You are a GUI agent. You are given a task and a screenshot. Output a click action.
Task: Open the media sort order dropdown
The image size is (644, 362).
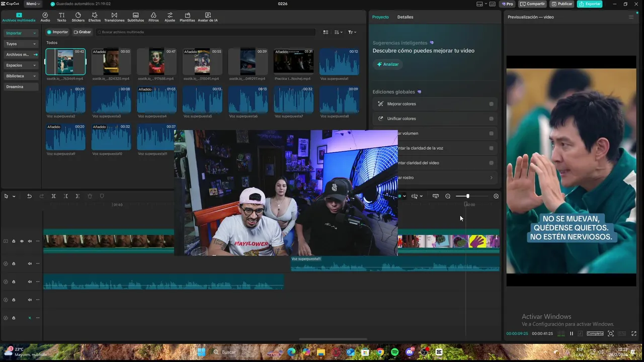pyautogui.click(x=339, y=32)
